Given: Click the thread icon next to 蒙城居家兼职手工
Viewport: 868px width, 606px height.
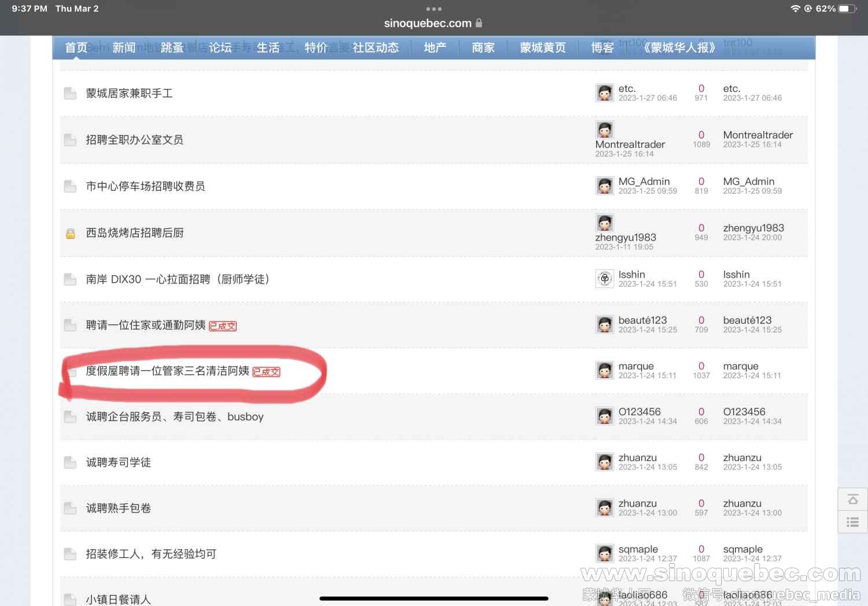Looking at the screenshot, I should pyautogui.click(x=70, y=94).
